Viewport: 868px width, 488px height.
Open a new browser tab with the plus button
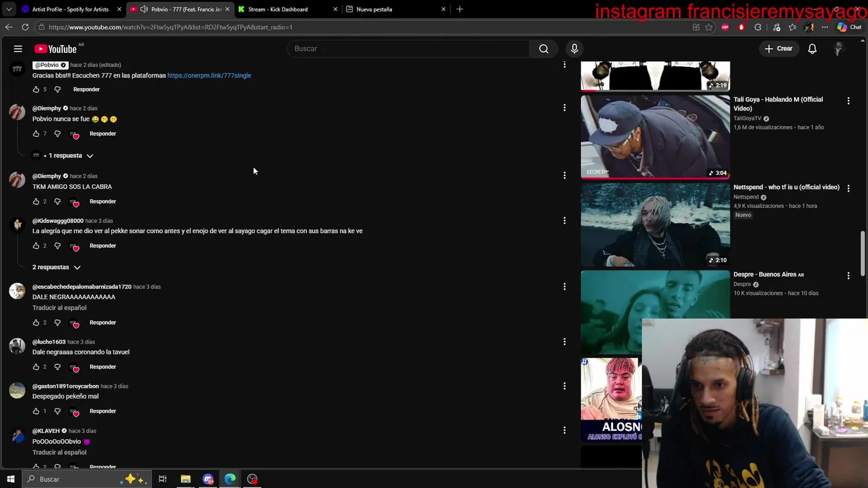coord(460,9)
